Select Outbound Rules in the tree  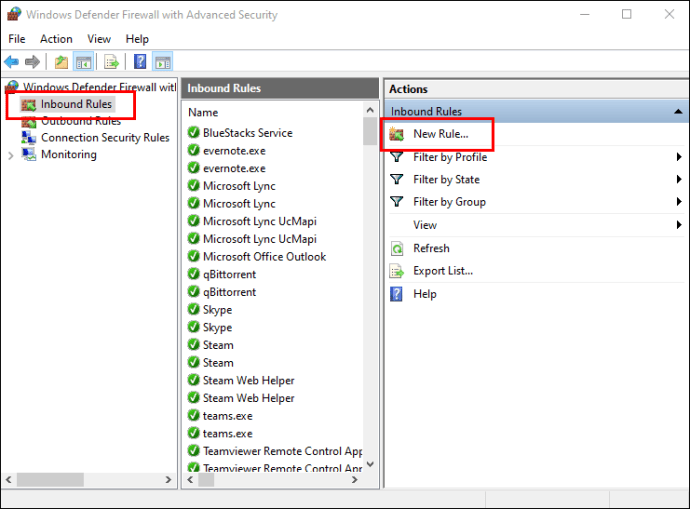(81, 121)
